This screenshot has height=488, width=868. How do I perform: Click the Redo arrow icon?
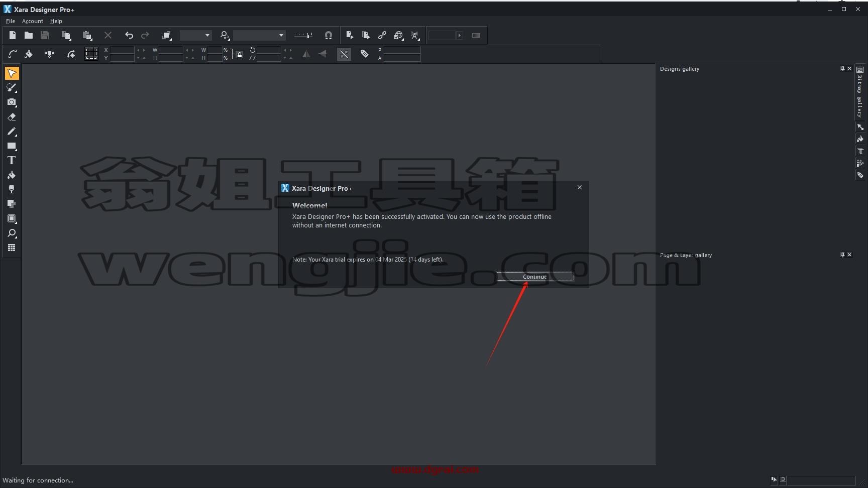tap(145, 35)
